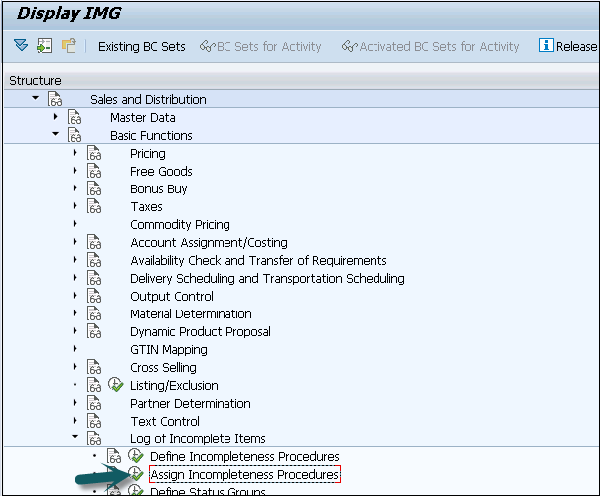Execute Define Incompleteness Procedures activity icon
The width and height of the screenshot is (600, 496).
click(135, 457)
